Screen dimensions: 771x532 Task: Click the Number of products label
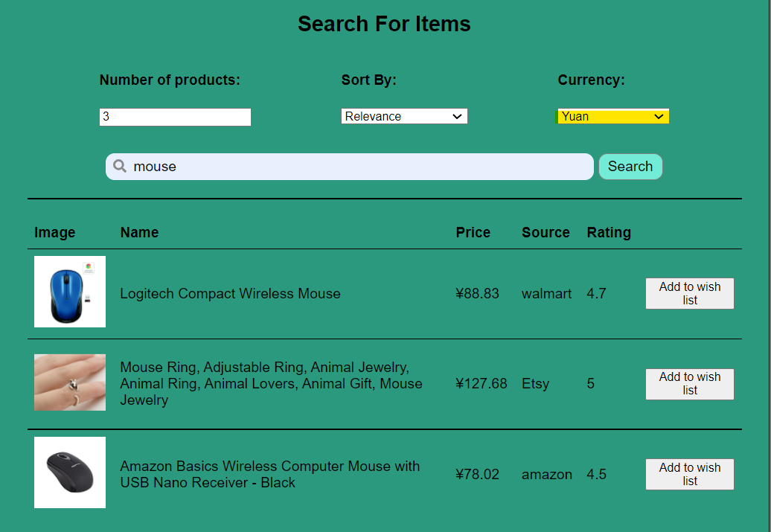[x=170, y=80]
